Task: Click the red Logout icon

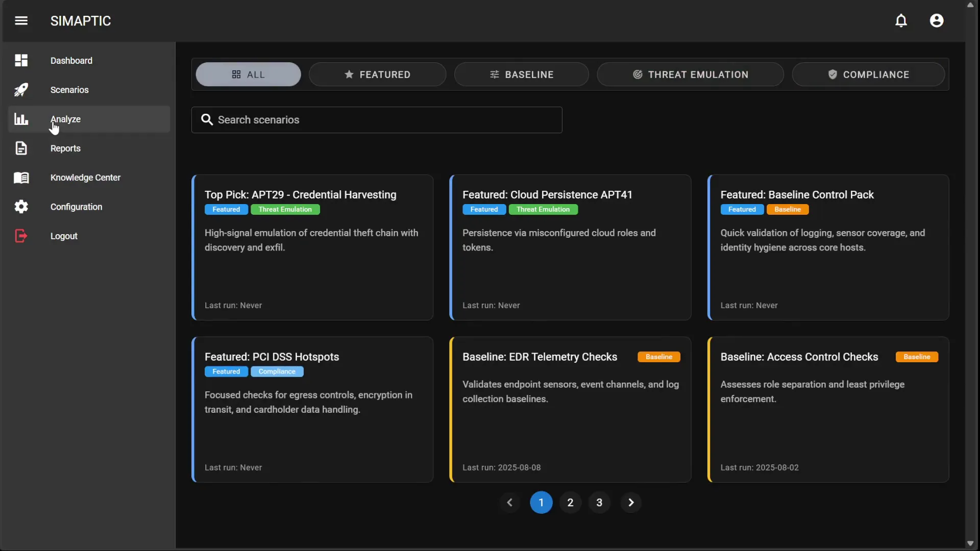Action: coord(21,236)
